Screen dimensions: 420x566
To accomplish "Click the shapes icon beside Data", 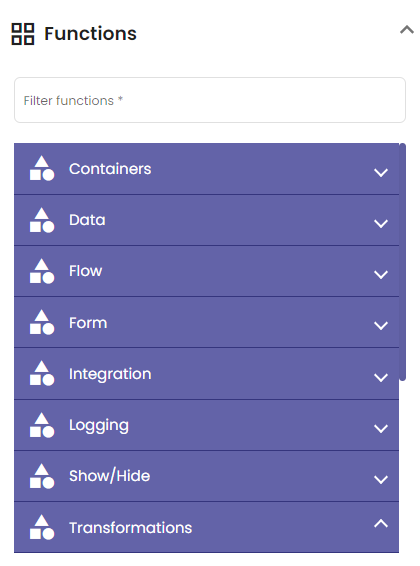I will coord(42,220).
